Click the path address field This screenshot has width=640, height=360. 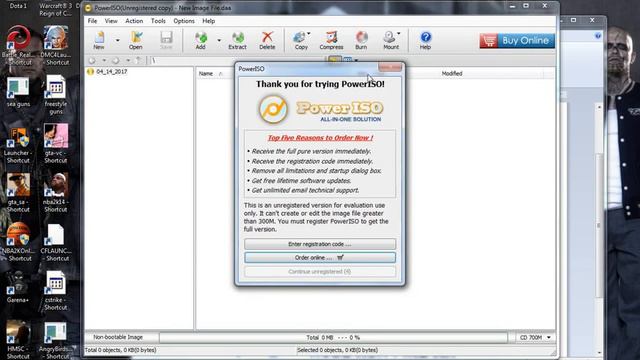[x=237, y=60]
